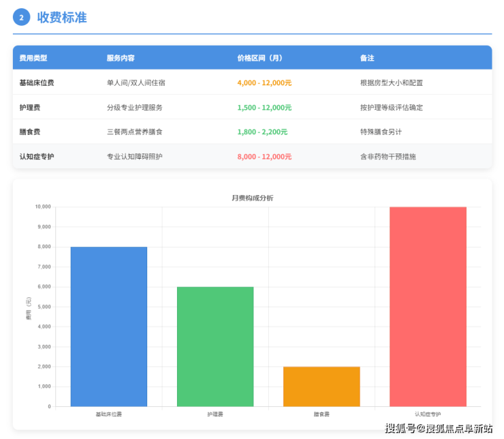504x439 pixels.
Task: Click the 搜狐号@搜狐焦点阜新站 watermark
Action: point(439,428)
